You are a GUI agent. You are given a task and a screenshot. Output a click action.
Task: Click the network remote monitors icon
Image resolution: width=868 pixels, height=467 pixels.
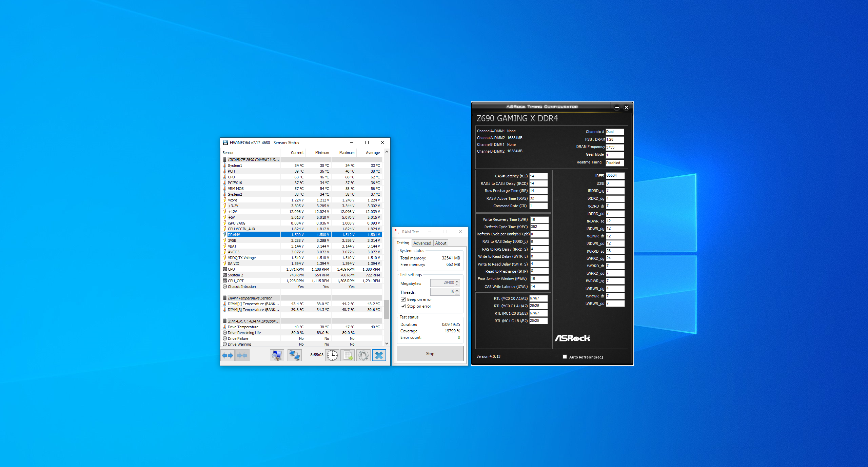[294, 355]
